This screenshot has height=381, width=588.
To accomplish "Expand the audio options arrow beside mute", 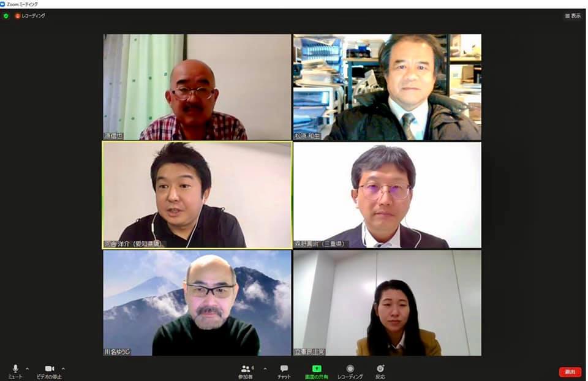I will (x=27, y=369).
